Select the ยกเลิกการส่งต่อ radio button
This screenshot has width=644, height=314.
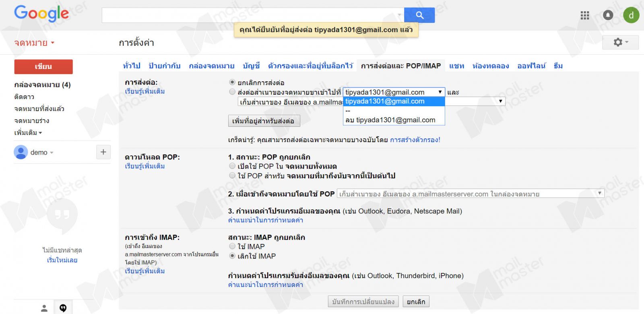pyautogui.click(x=232, y=82)
